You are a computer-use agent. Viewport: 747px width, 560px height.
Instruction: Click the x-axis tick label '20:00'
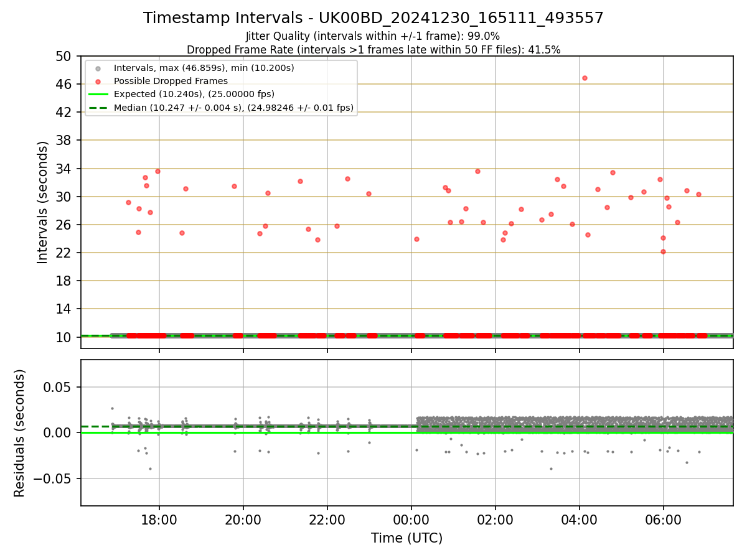tap(243, 520)
